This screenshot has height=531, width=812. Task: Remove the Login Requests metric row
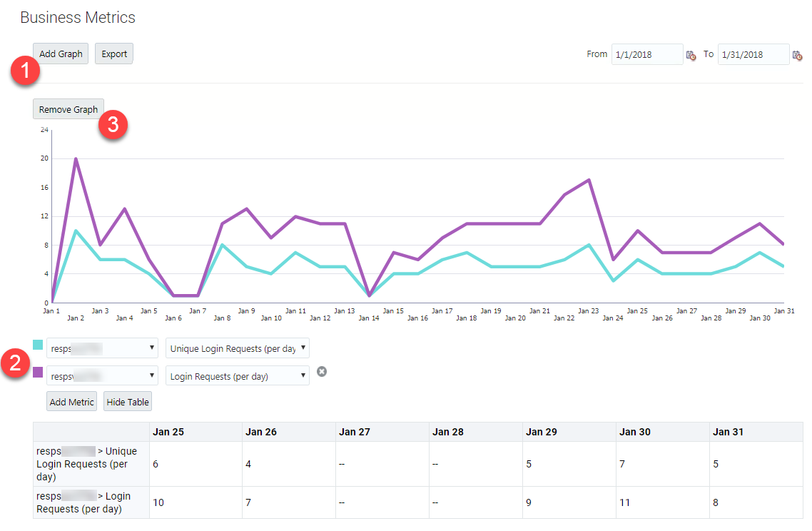tap(322, 371)
